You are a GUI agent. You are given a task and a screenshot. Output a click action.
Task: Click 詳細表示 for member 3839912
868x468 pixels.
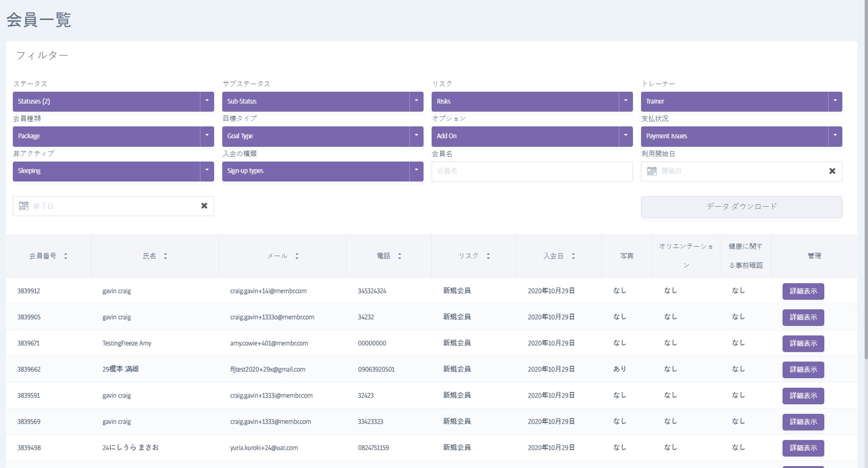click(803, 291)
